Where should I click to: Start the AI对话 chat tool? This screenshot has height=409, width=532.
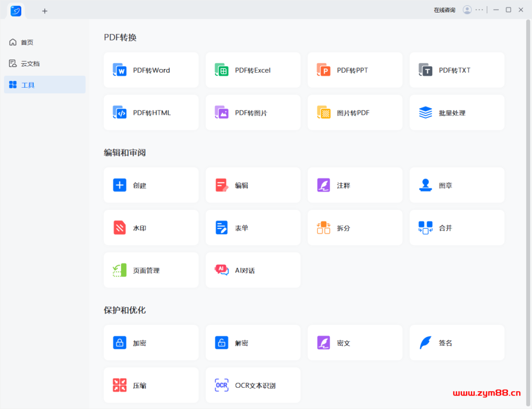(252, 270)
